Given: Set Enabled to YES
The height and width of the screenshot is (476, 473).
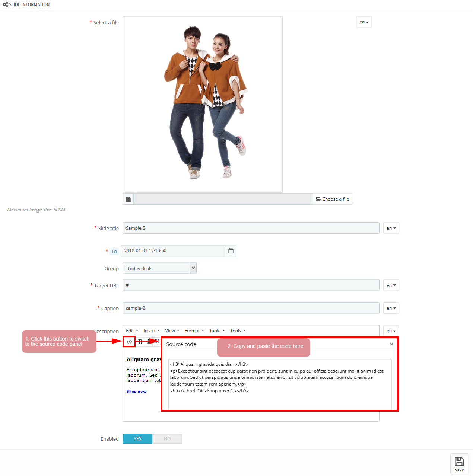Looking at the screenshot, I should pyautogui.click(x=137, y=439).
